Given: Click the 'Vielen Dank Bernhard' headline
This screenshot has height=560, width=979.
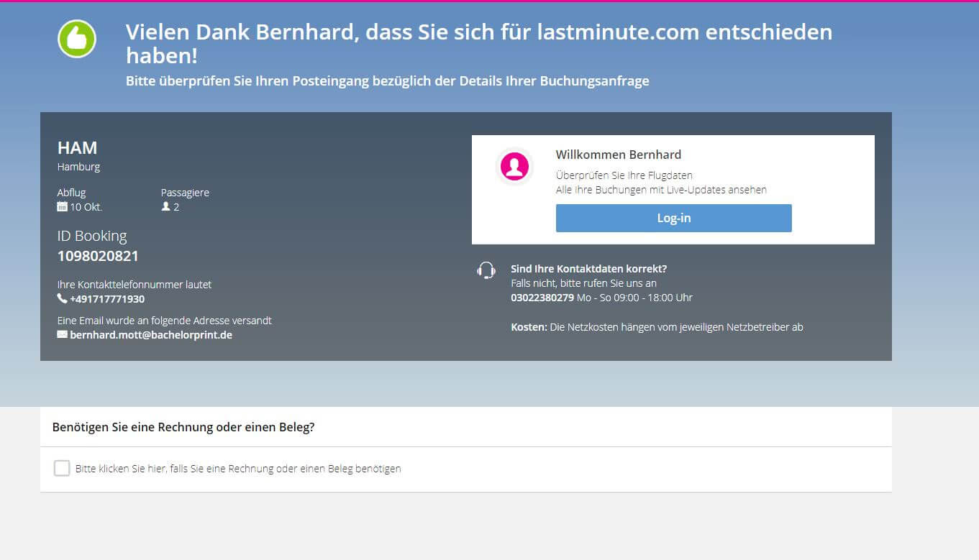Looking at the screenshot, I should [479, 43].
